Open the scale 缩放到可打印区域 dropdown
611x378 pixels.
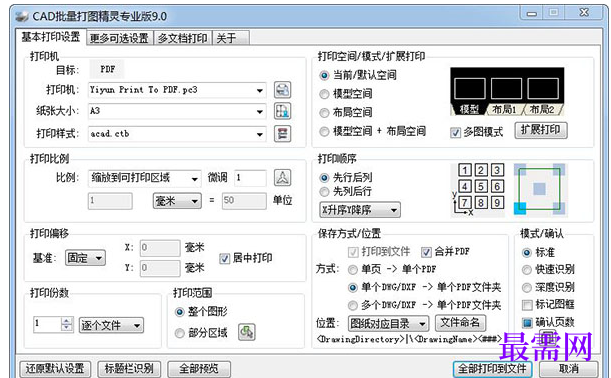(145, 178)
